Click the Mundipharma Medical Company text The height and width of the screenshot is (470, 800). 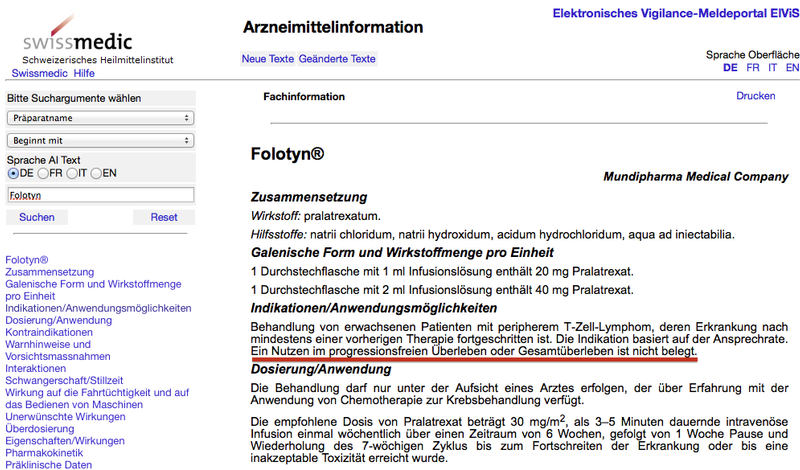coord(695,177)
